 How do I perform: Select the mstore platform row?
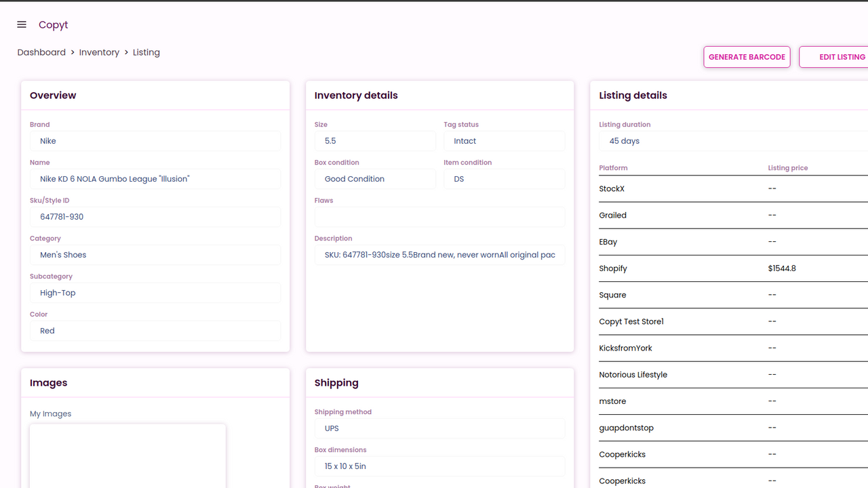[733, 401]
